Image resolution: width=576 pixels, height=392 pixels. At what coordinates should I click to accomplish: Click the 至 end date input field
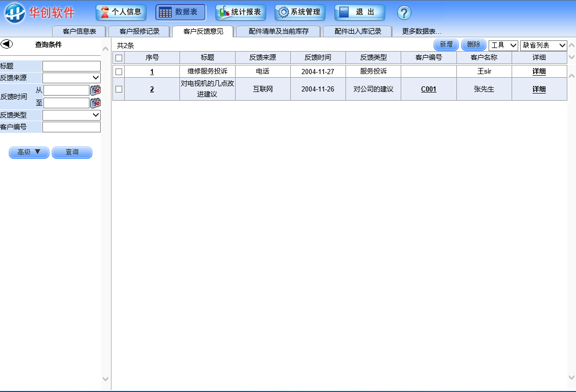click(x=66, y=103)
